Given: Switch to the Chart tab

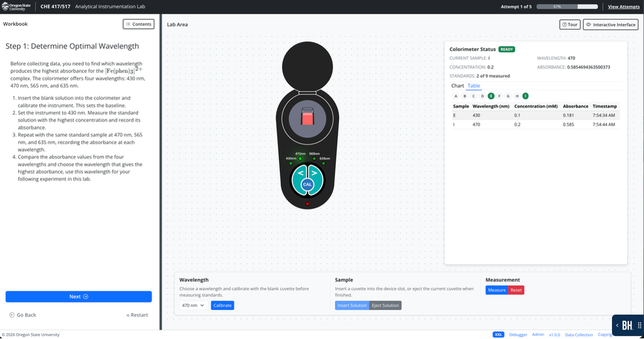Looking at the screenshot, I should (x=457, y=86).
